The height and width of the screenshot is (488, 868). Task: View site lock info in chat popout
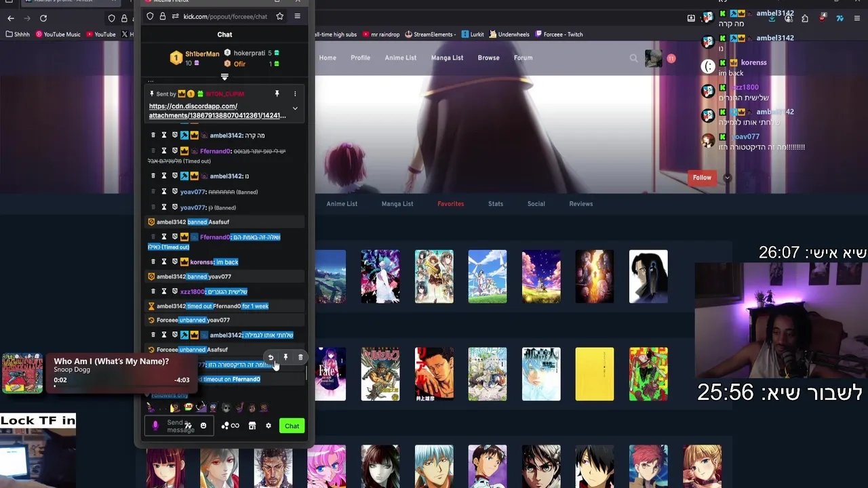[x=163, y=16]
